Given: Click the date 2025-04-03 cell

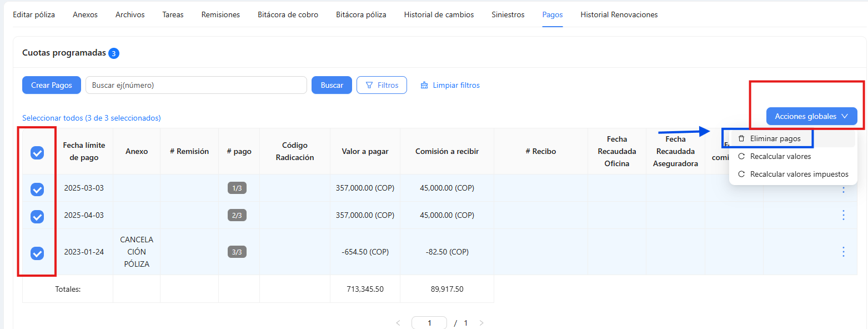Looking at the screenshot, I should 84,215.
